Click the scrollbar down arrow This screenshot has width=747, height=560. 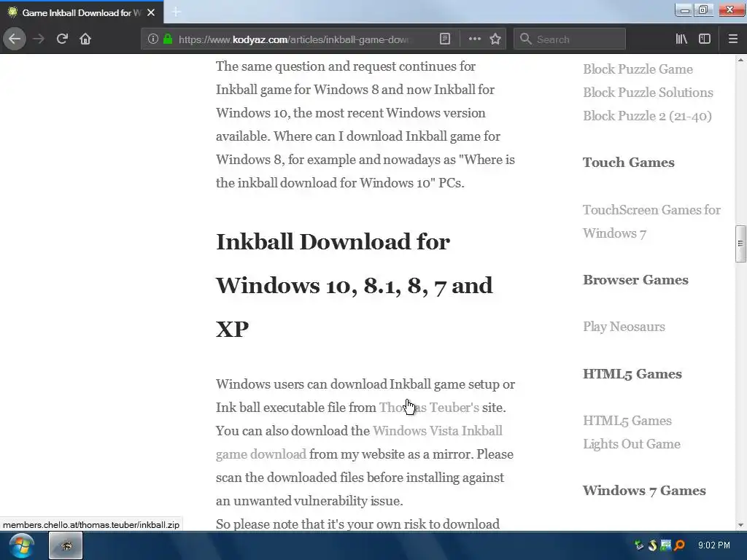pyautogui.click(x=740, y=525)
